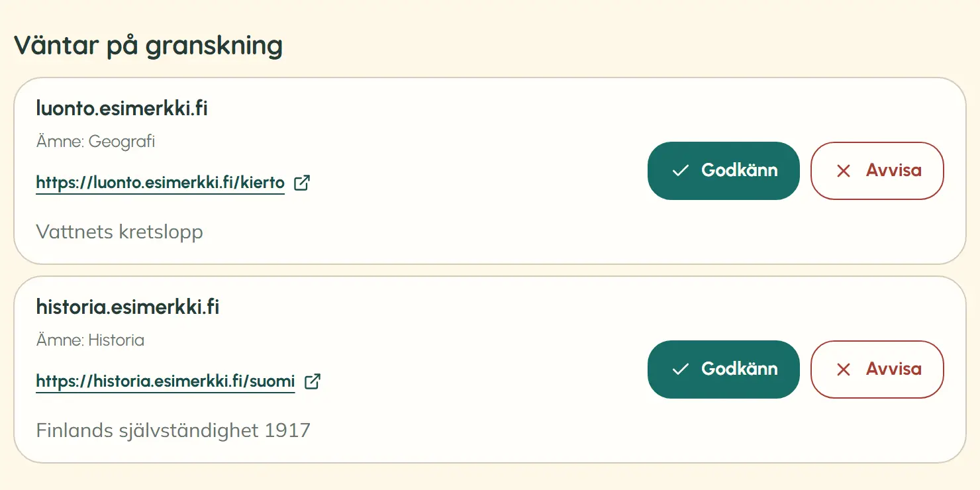Select the luonto.esimerkki.fi card title
This screenshot has height=490, width=980.
[122, 108]
